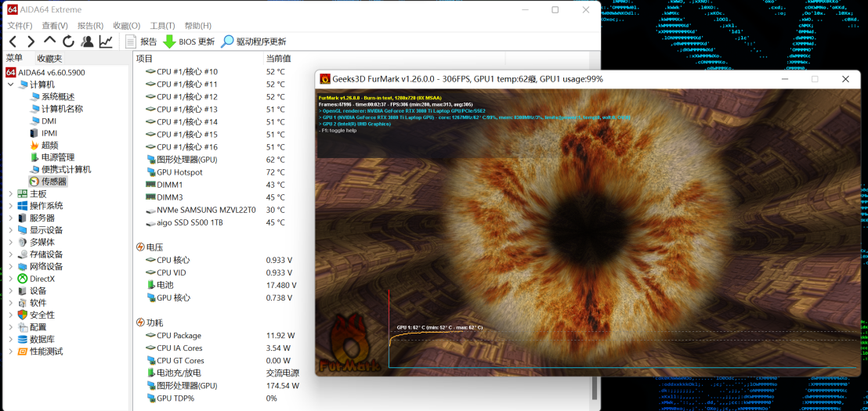This screenshot has width=868, height=411.
Task: Select the aigo SSD S500 1TB row
Action: click(x=224, y=223)
